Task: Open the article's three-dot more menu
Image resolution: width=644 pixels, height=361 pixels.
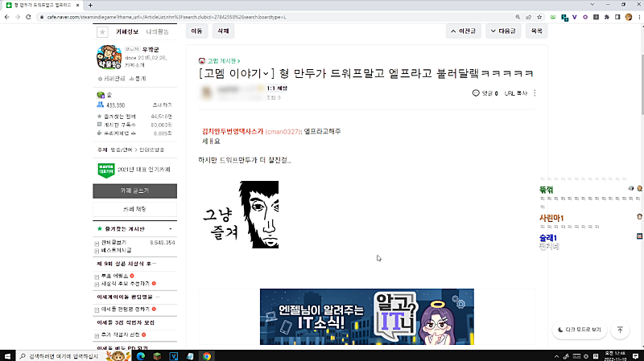Action: click(x=535, y=93)
